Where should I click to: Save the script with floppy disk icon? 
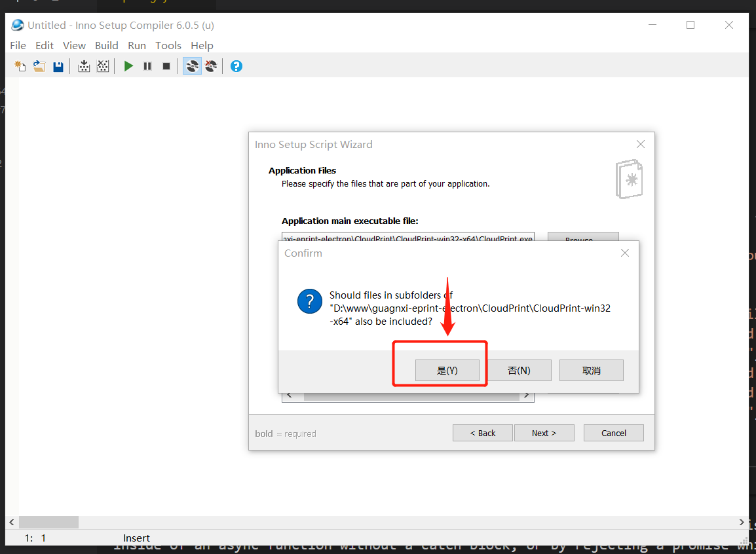[x=58, y=67]
